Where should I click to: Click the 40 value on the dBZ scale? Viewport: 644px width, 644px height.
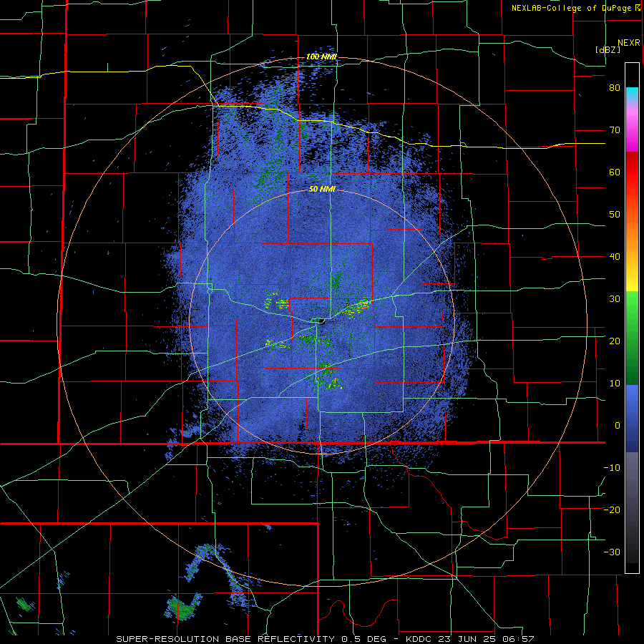[615, 257]
